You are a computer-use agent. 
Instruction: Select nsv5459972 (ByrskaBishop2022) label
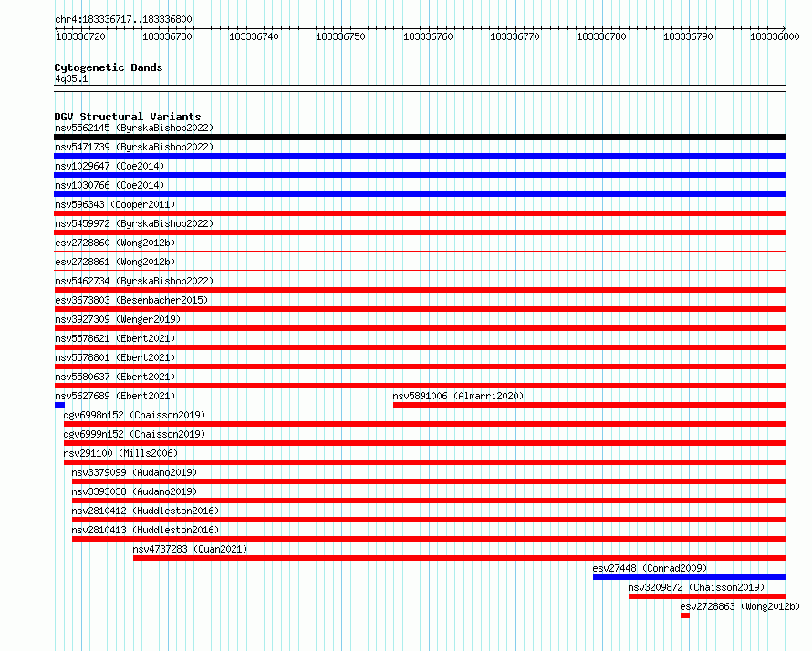point(134,223)
